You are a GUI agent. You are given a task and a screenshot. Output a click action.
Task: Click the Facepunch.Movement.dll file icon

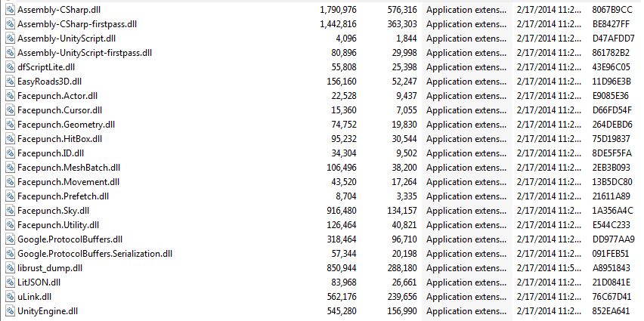pyautogui.click(x=10, y=182)
